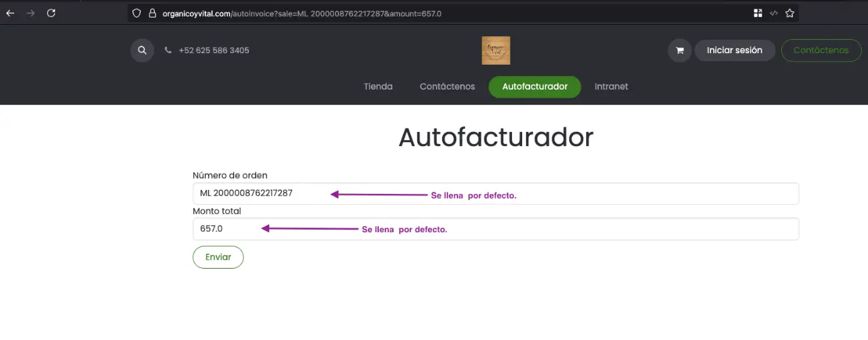The width and height of the screenshot is (868, 340).
Task: Click the code brackets icon in address bar
Action: [x=774, y=13]
